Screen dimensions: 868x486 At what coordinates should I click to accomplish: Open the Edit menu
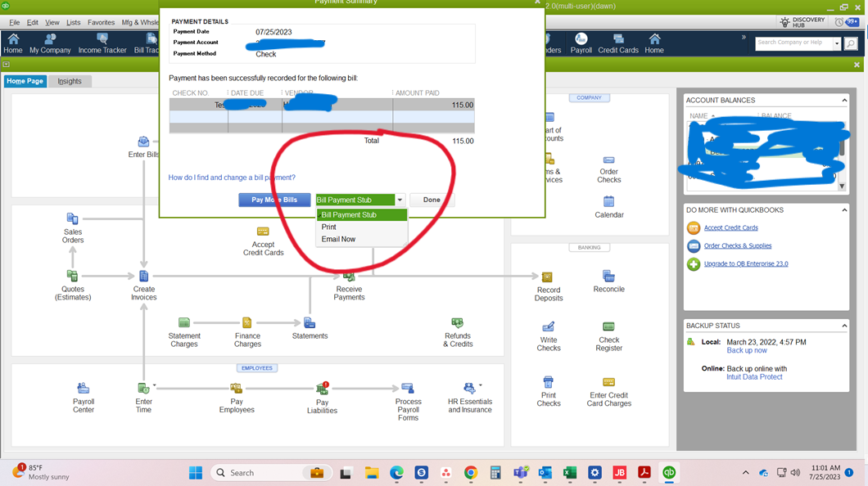tap(33, 22)
